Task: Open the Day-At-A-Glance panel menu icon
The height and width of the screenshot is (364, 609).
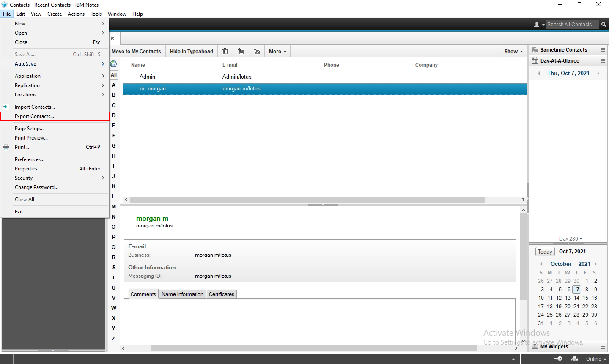Action: coord(603,61)
